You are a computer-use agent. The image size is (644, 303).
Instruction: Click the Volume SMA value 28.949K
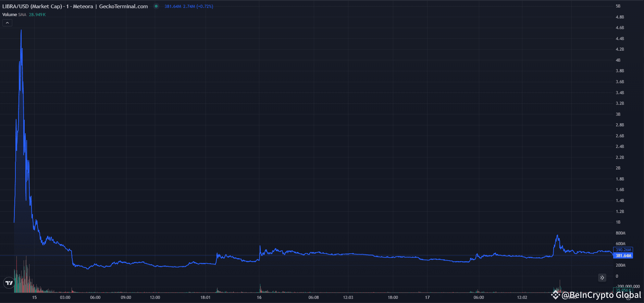(37, 15)
